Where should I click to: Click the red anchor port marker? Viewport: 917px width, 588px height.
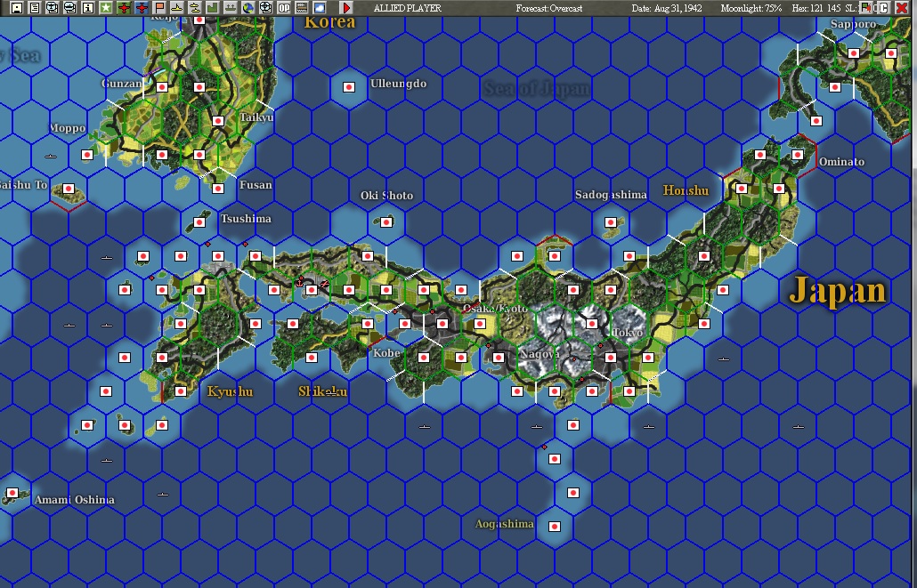[301, 283]
